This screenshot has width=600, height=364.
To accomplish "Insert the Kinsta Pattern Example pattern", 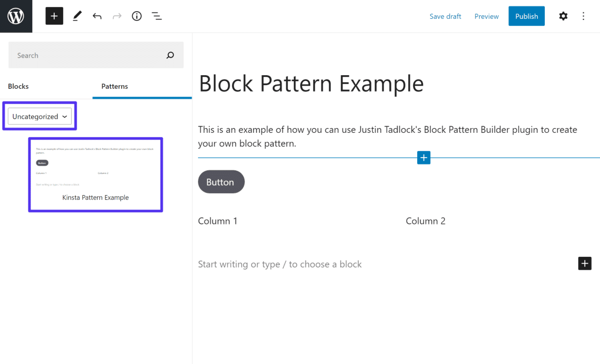I will 95,174.
